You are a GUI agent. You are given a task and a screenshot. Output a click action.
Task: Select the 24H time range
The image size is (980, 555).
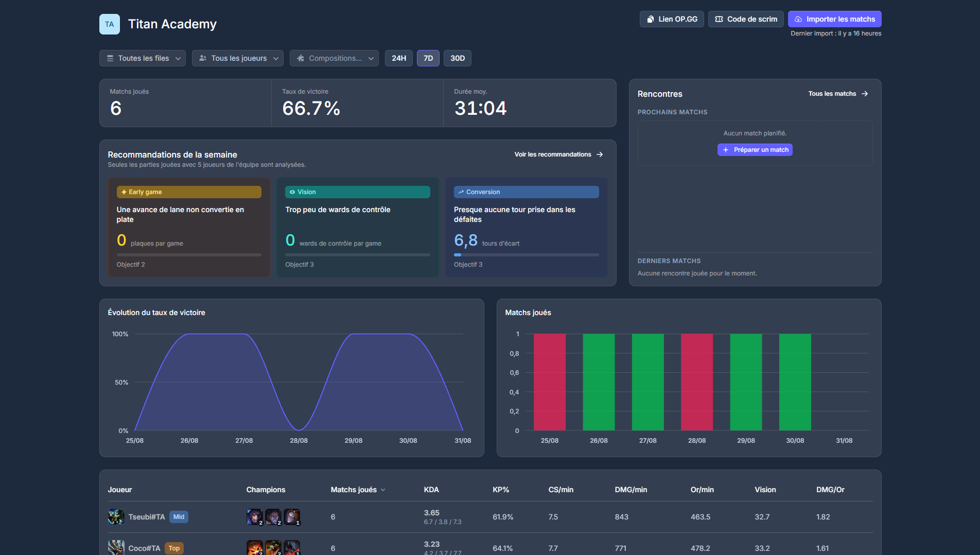[x=399, y=58]
